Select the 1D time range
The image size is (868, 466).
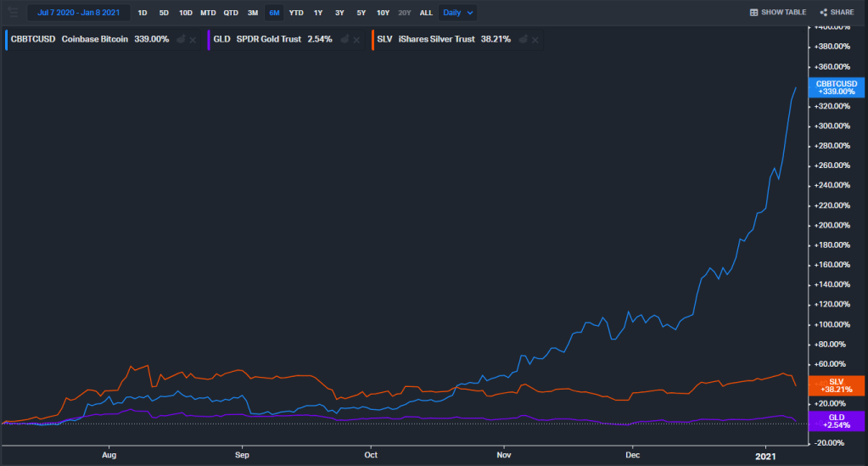click(142, 13)
